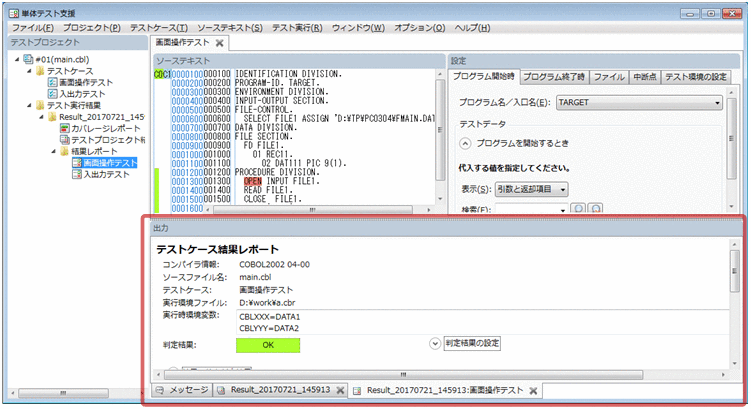Open the ファイル(F) menu
The image size is (751, 409).
point(33,28)
